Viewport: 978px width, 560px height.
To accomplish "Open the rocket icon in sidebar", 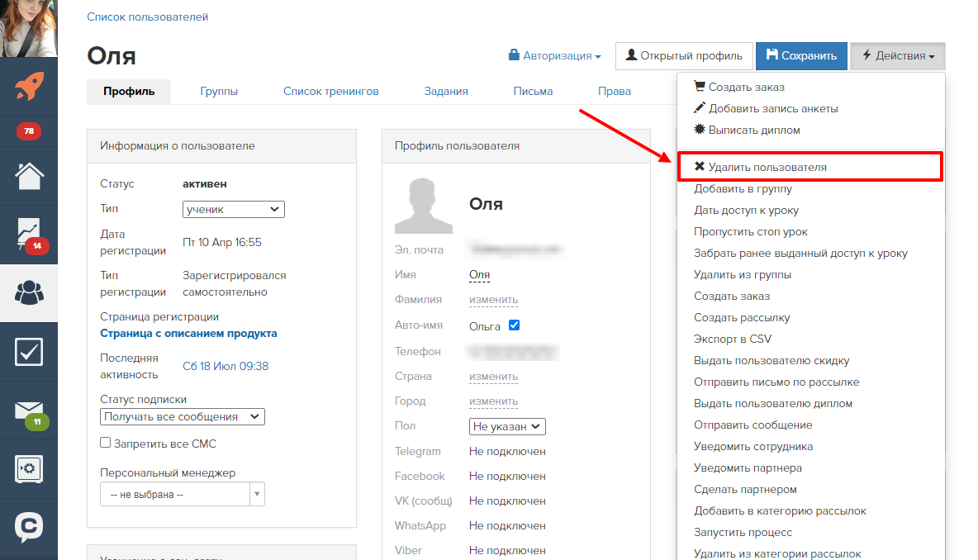I will point(29,86).
